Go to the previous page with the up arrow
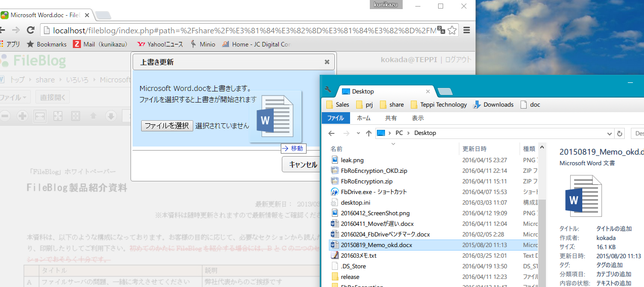The image size is (644, 287). 94,116
